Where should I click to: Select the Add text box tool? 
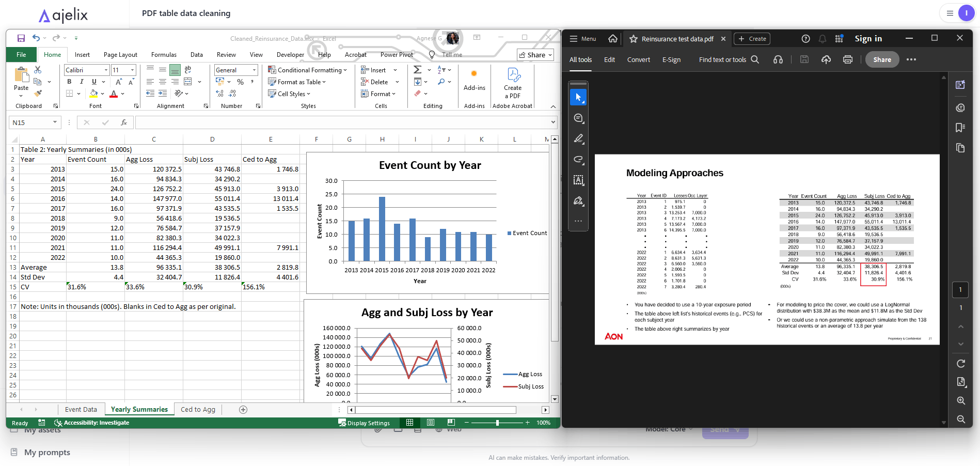point(578,180)
